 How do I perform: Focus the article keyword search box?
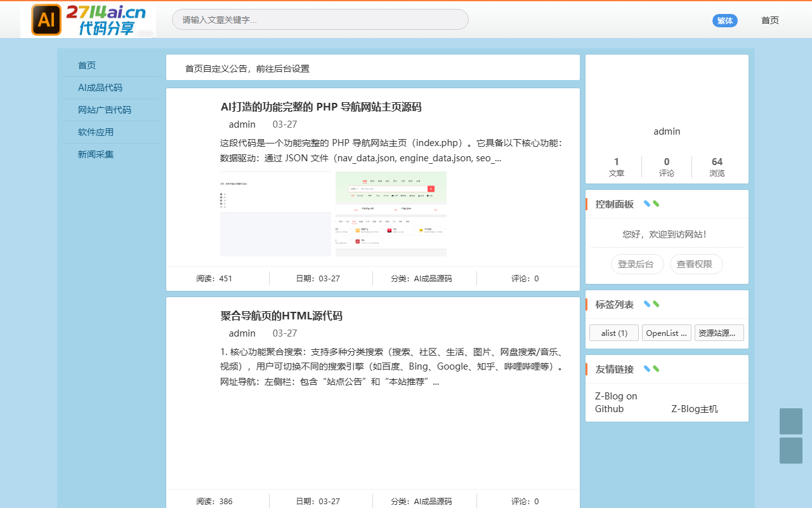(x=320, y=20)
